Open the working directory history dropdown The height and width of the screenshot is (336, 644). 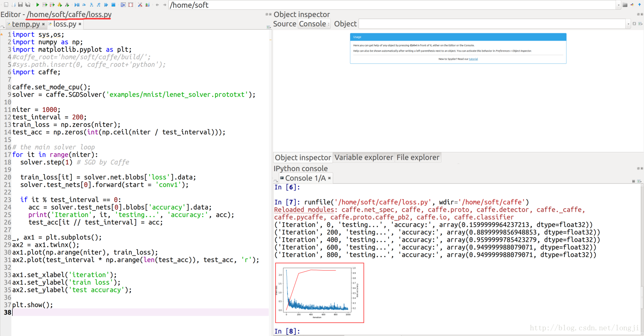(x=618, y=5)
